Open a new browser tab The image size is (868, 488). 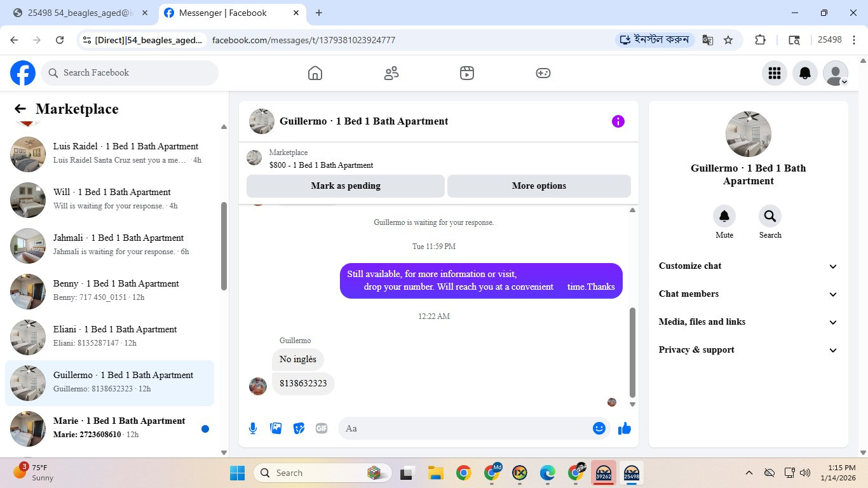click(x=319, y=13)
